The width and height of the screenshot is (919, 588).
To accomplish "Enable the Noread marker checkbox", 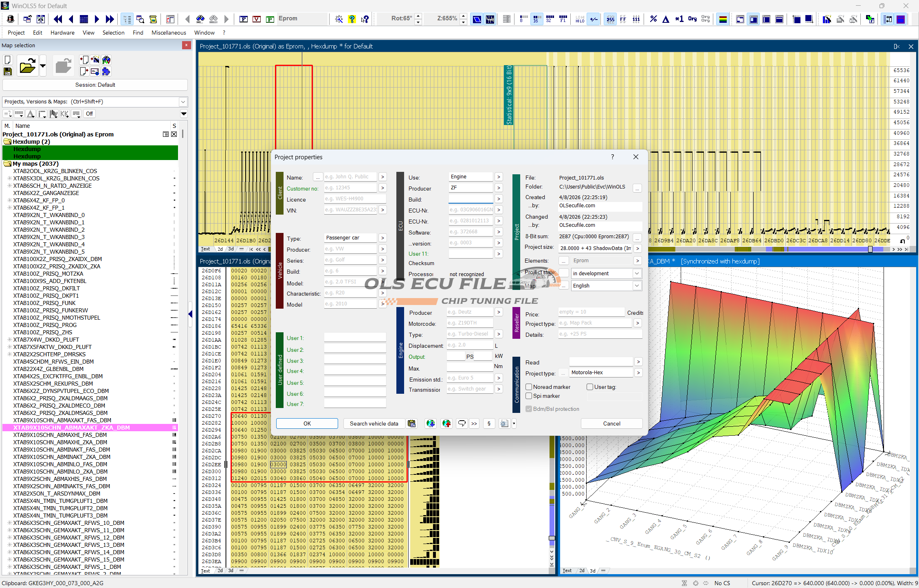I will pyautogui.click(x=529, y=387).
